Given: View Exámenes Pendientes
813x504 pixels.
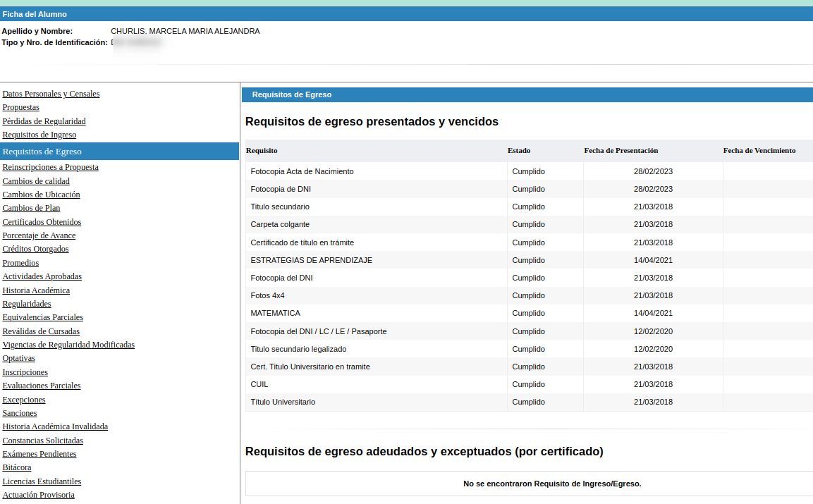Looking at the screenshot, I should pos(39,454).
